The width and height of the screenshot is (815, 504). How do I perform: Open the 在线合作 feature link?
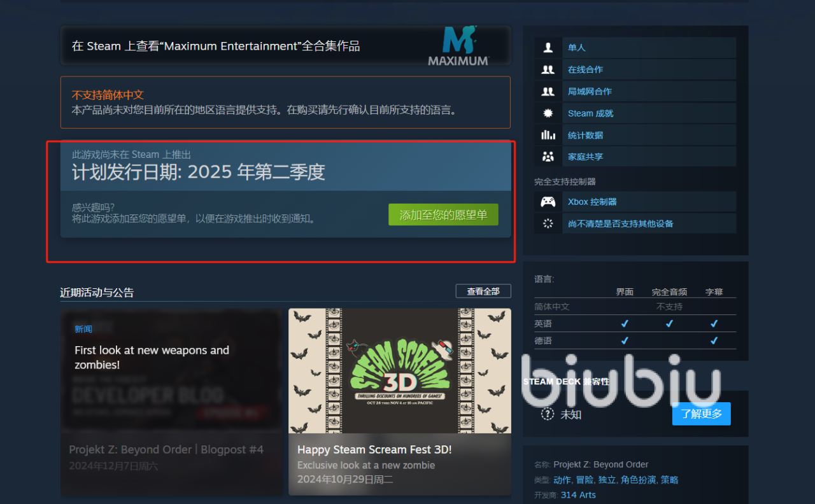tap(585, 69)
